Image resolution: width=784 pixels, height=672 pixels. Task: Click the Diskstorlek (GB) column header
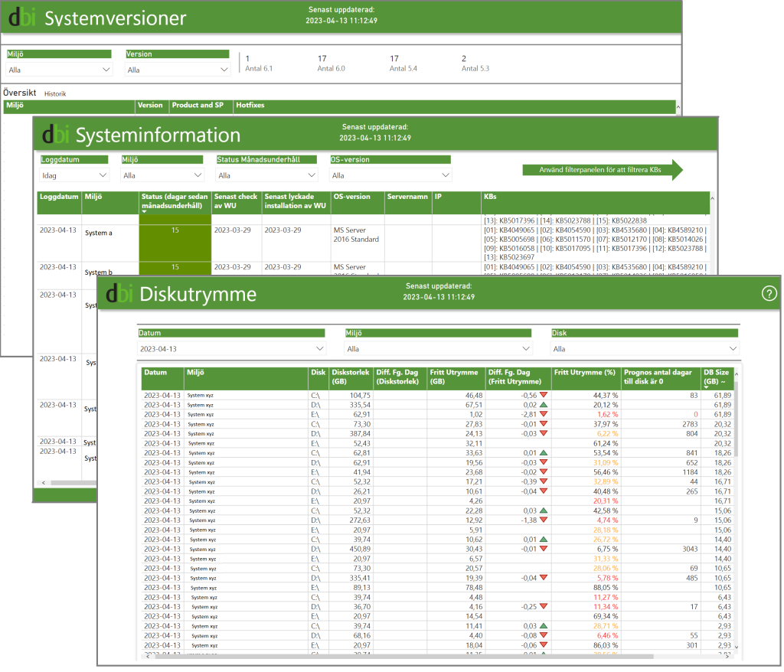350,377
